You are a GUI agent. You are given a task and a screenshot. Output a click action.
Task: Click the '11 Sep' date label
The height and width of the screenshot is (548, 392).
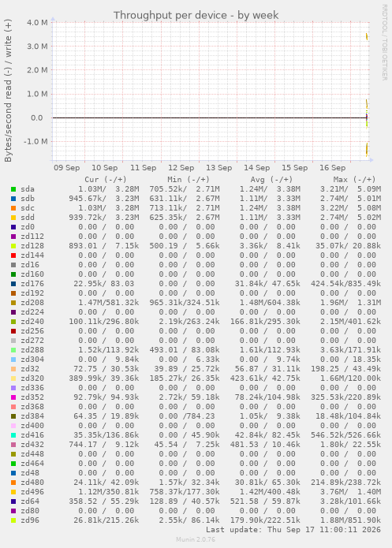tap(143, 168)
